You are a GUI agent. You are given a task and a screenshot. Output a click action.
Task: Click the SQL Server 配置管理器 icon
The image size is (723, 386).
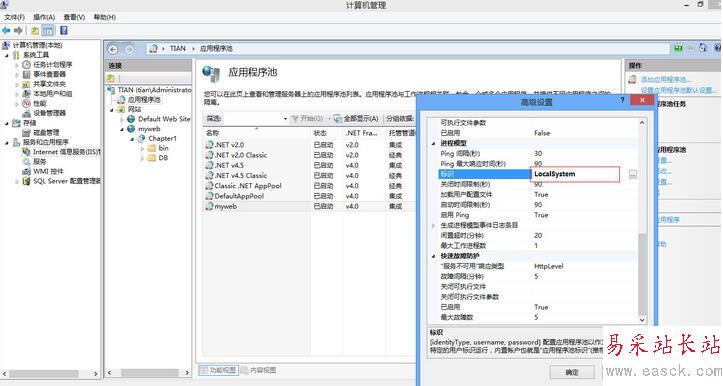27,181
